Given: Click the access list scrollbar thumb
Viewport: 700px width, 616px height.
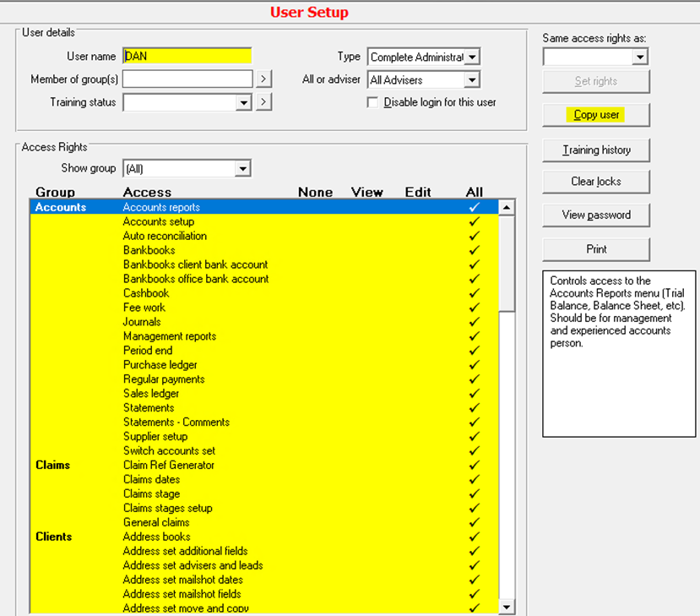Looking at the screenshot, I should 507,264.
